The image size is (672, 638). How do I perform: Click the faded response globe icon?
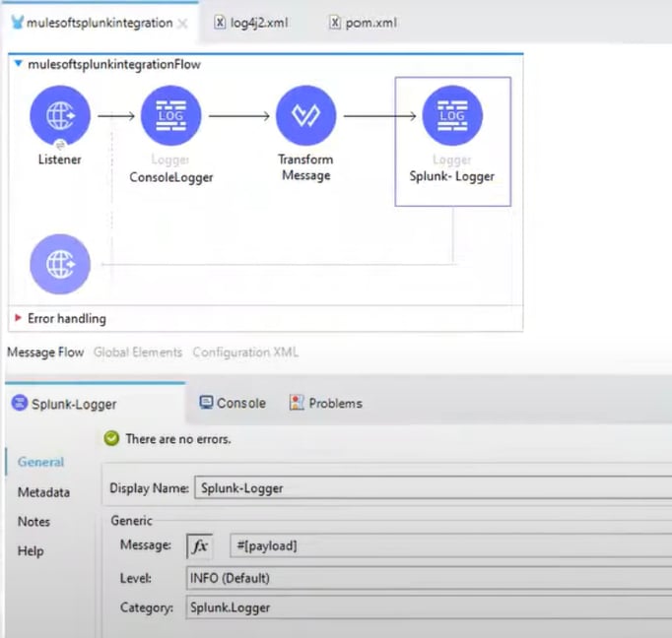(x=60, y=264)
